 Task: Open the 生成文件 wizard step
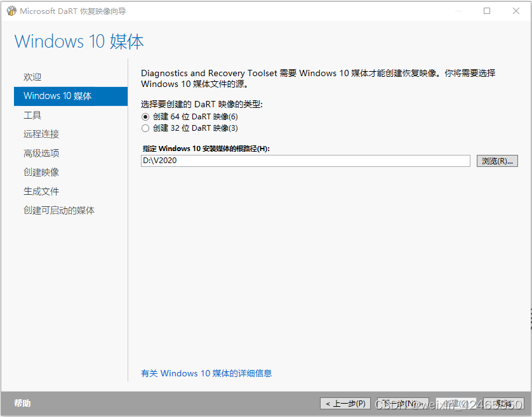pos(41,191)
